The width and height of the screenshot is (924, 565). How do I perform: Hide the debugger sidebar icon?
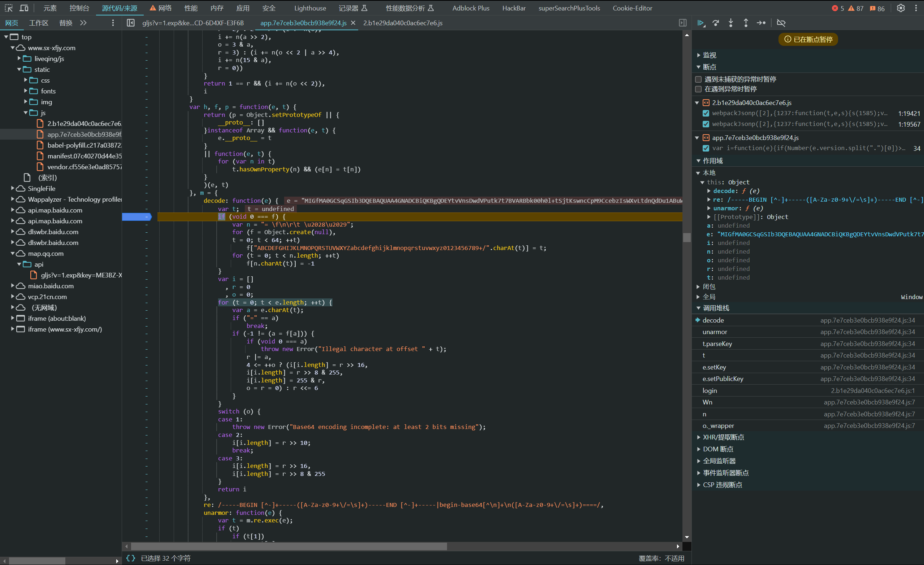click(x=682, y=23)
